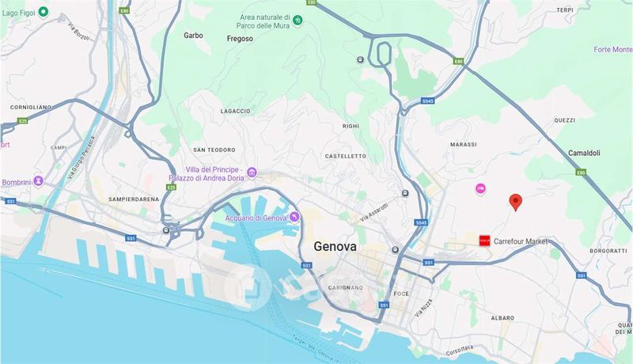Click the Acquario di Genova purple marker
633x364 pixels.
pyautogui.click(x=295, y=217)
